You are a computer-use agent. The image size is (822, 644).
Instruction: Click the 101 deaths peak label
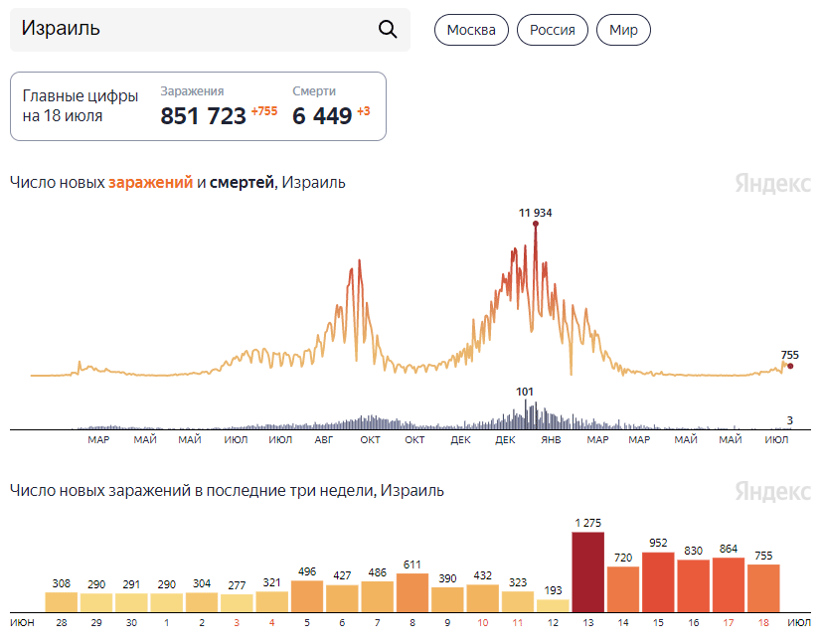(x=525, y=392)
